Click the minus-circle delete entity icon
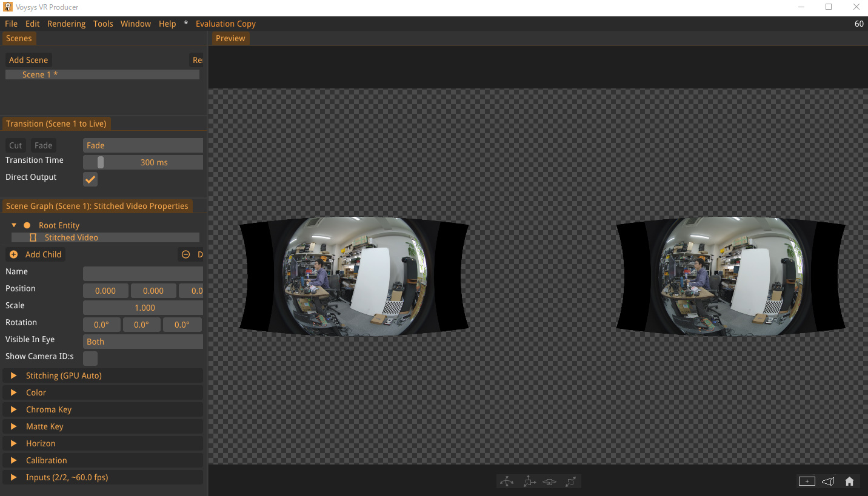The width and height of the screenshot is (868, 496). [x=185, y=254]
